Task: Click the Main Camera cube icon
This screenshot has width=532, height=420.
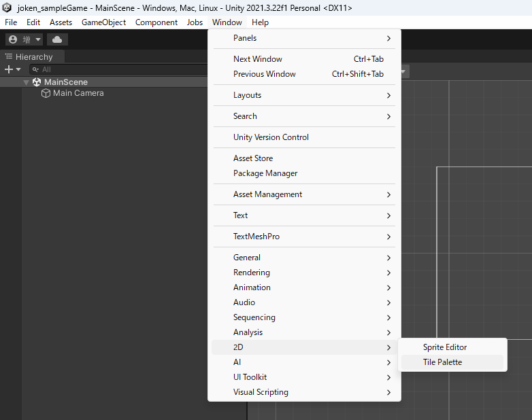Action: point(46,93)
